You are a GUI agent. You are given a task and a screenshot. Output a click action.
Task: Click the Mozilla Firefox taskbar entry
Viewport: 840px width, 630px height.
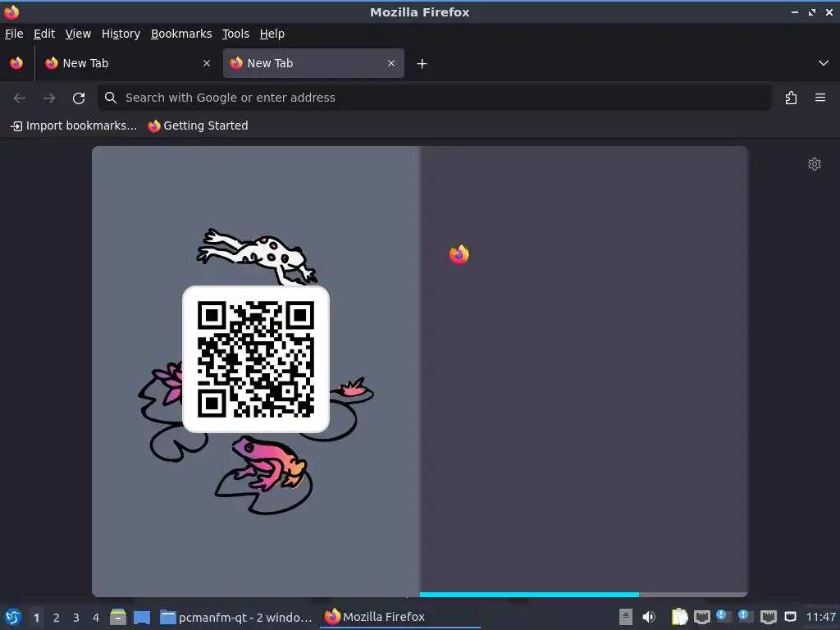pyautogui.click(x=400, y=617)
